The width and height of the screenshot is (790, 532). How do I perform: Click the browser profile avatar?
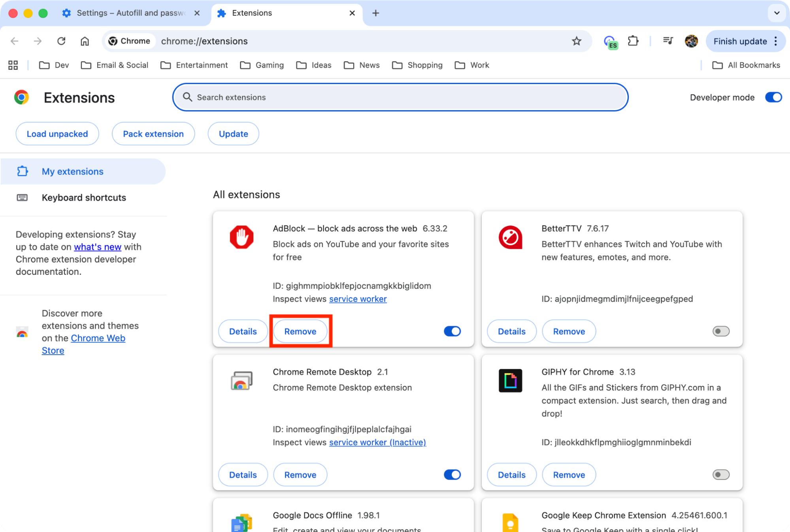click(691, 41)
